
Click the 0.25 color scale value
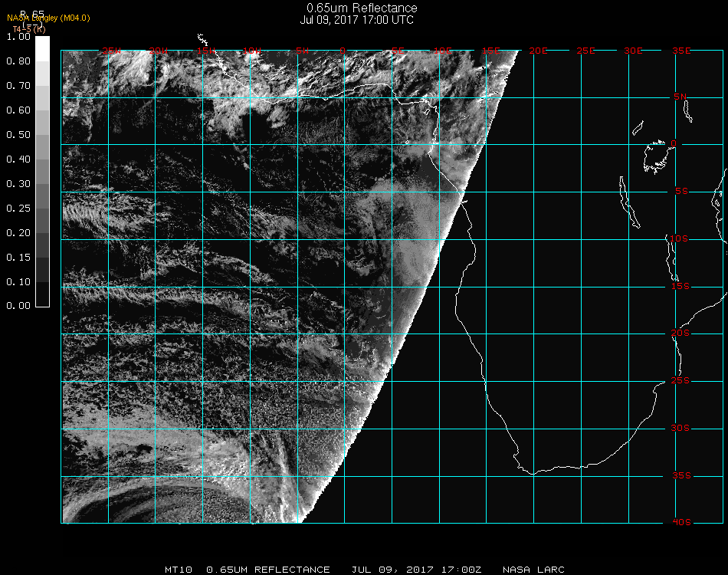tap(18, 209)
